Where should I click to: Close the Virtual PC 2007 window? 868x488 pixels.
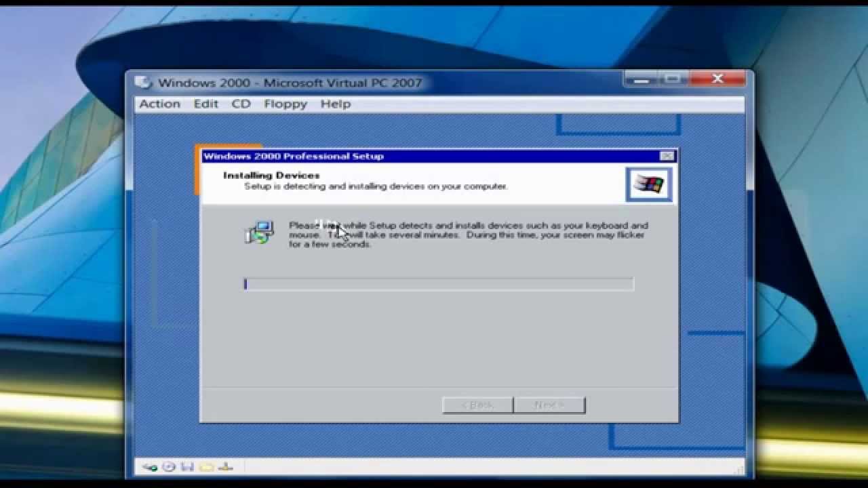(717, 79)
